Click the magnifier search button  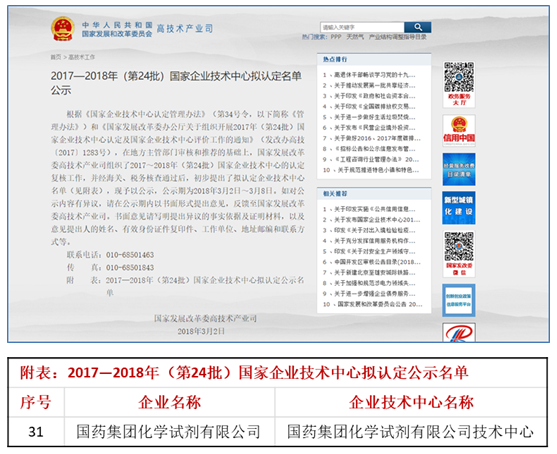[418, 27]
